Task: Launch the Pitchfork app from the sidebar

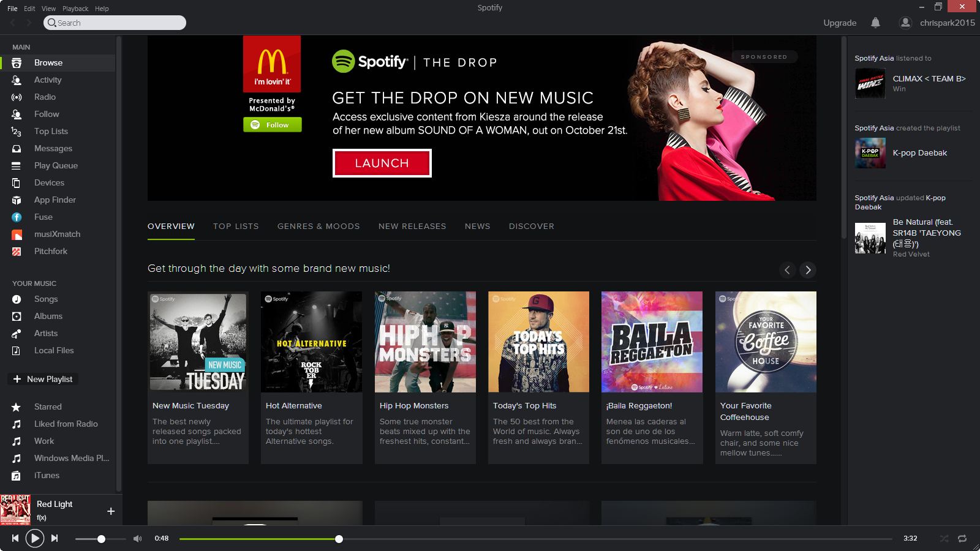Action: tap(50, 251)
